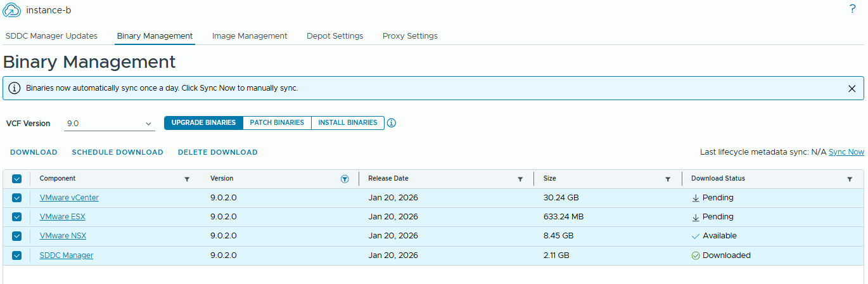Select the Patch Binaries option
The height and width of the screenshot is (284, 868).
tap(277, 123)
